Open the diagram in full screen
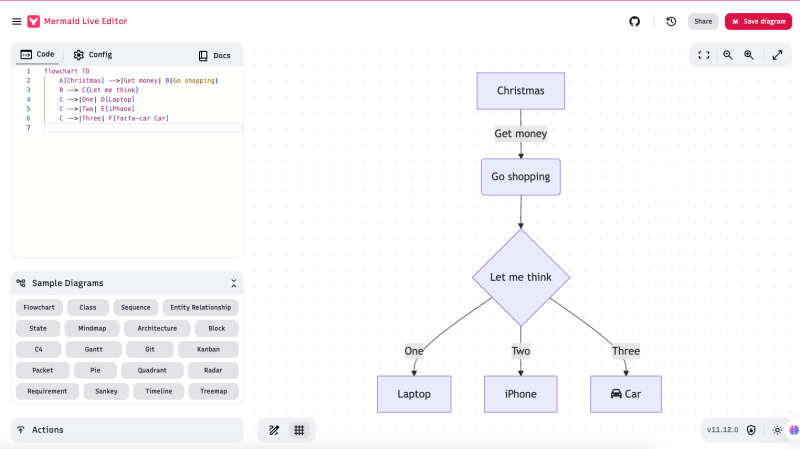This screenshot has width=800, height=449. (x=777, y=55)
